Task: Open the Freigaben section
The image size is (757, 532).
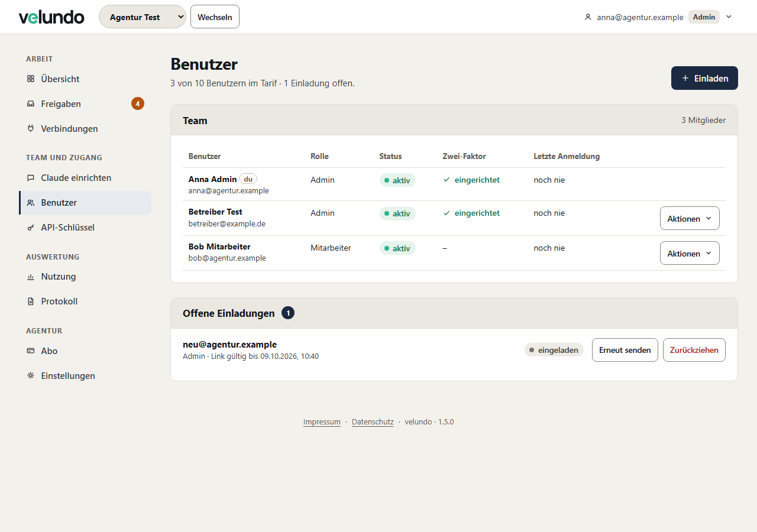Action: point(85,104)
